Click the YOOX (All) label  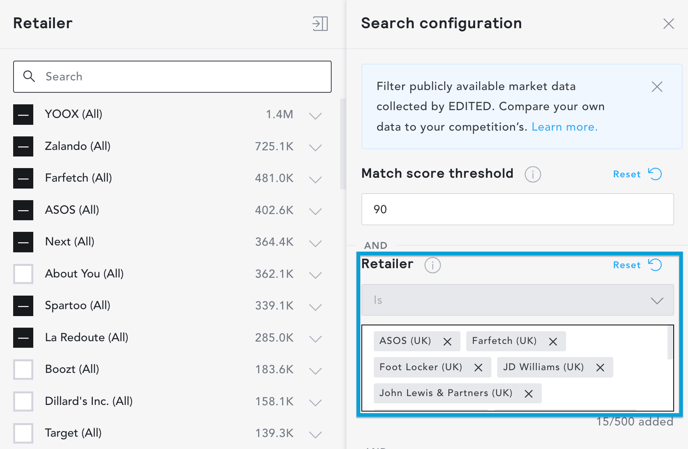74,114
